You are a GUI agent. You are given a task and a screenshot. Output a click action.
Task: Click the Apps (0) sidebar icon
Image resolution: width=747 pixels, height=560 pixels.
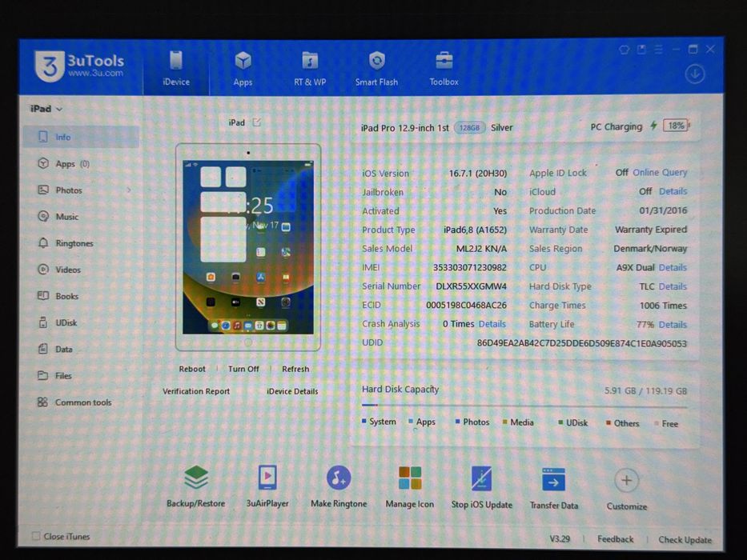pyautogui.click(x=43, y=164)
